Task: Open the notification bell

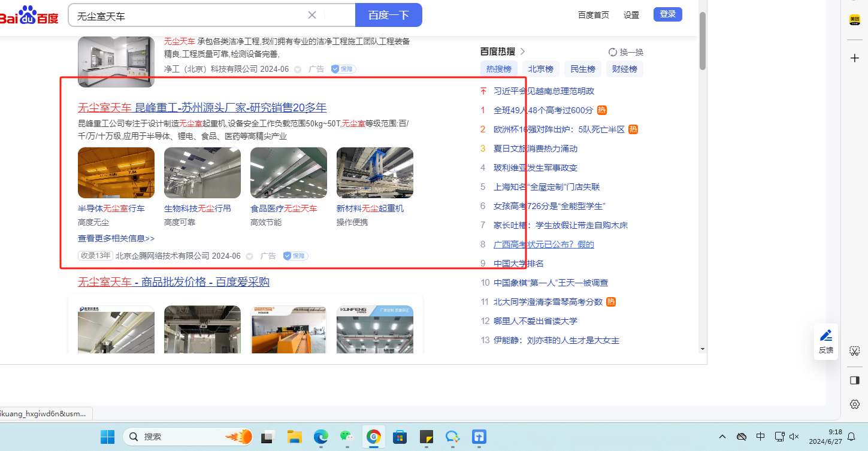Action: tap(851, 437)
